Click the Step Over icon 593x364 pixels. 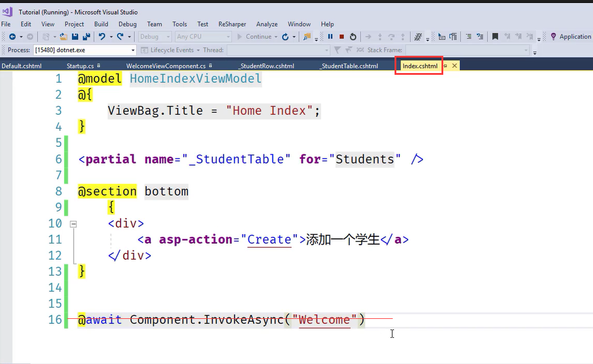(392, 37)
